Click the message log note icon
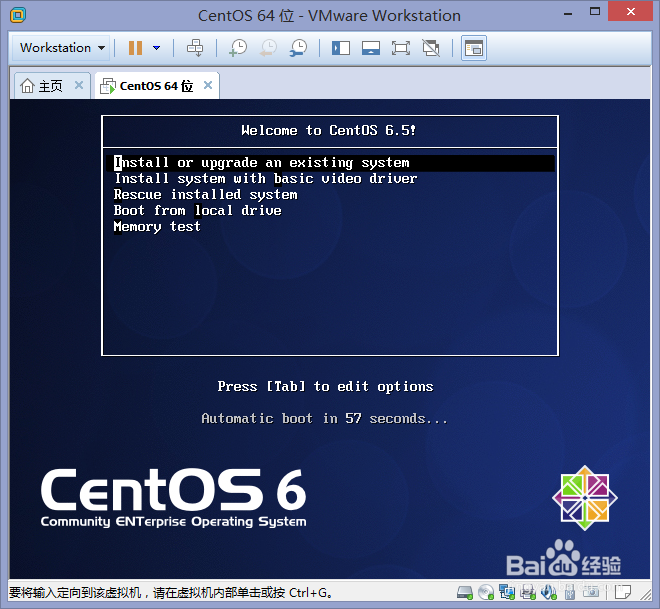 tap(623, 592)
